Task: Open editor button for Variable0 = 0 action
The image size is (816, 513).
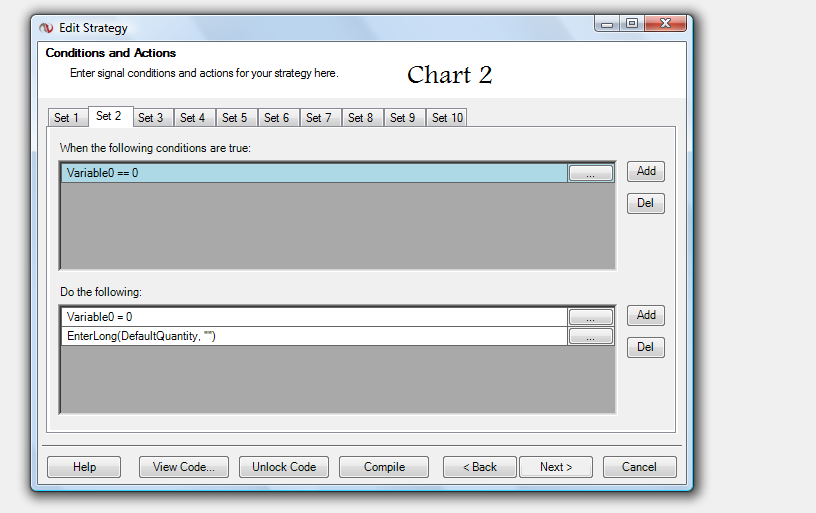Action: pos(590,317)
